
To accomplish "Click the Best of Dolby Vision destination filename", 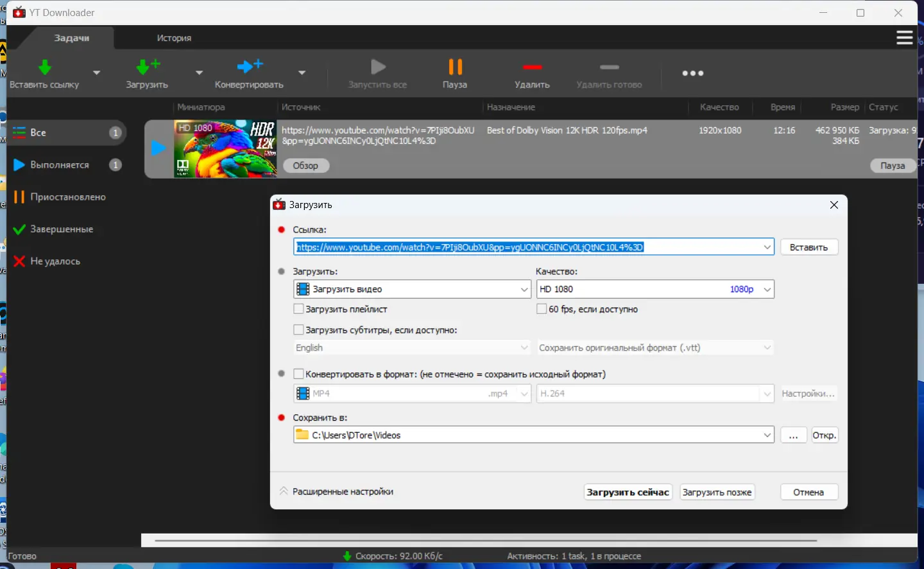I will tap(567, 130).
